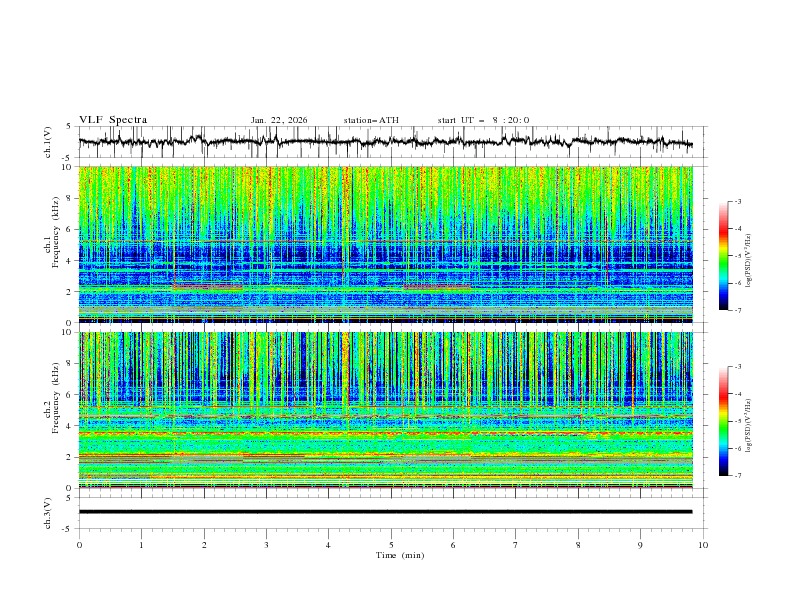Click the 'start UT = 8:20:0' text

[x=483, y=120]
